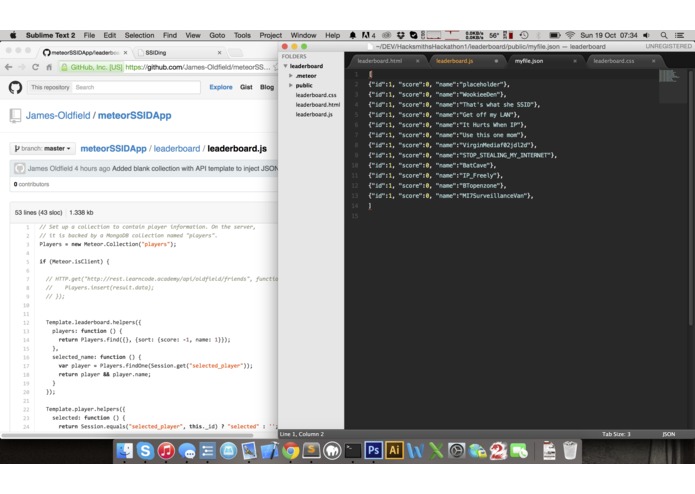
Task: Launch Illustrator from the dock
Action: pyautogui.click(x=394, y=451)
